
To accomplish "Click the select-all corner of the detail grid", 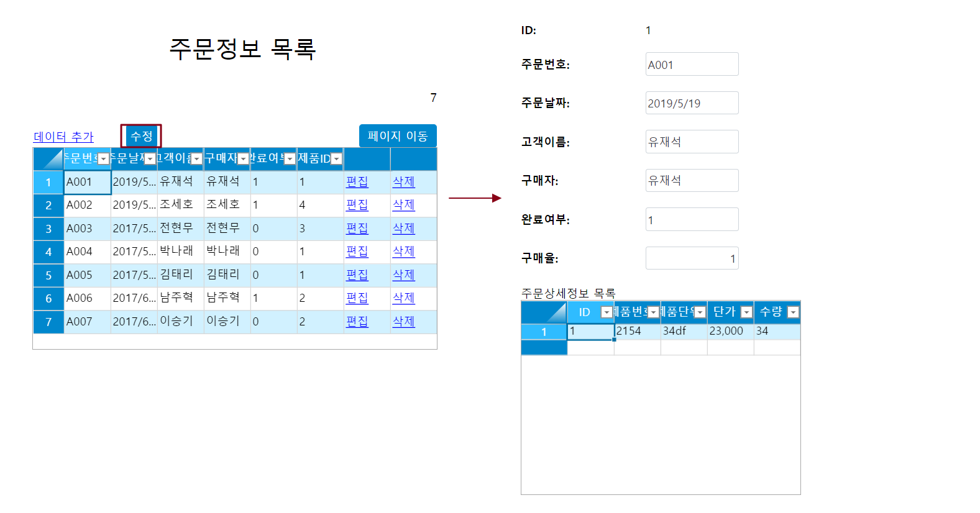I will coord(544,312).
